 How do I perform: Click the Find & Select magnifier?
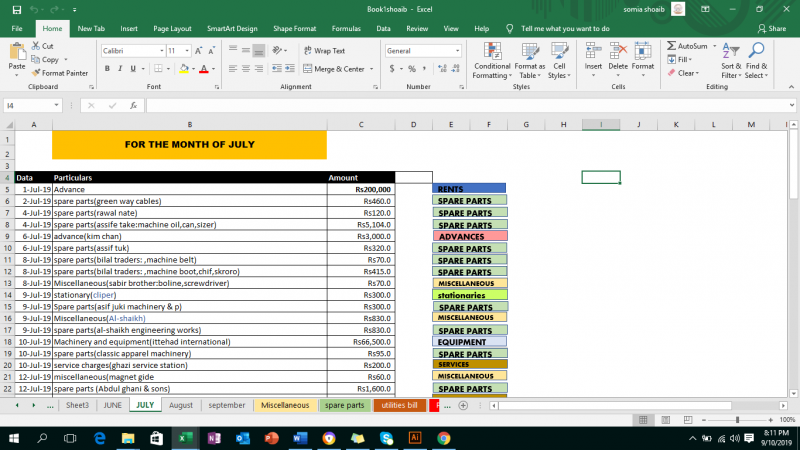pyautogui.click(x=757, y=52)
